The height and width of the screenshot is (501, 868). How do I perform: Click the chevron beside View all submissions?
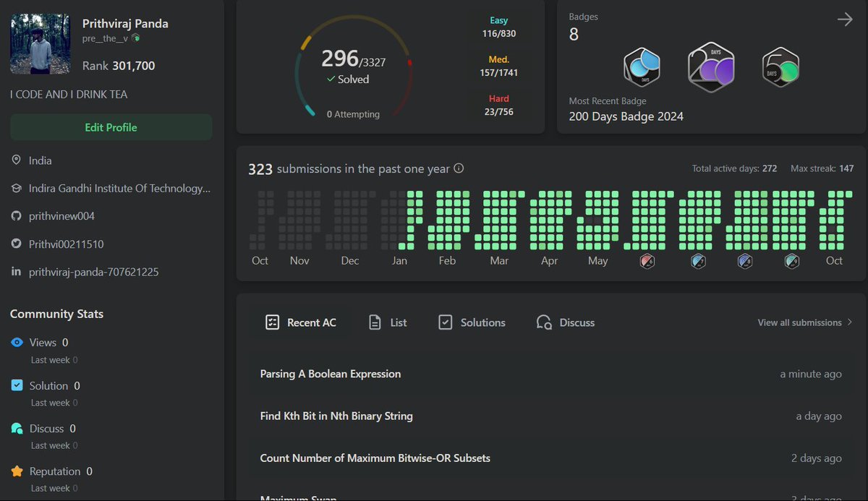click(x=849, y=322)
